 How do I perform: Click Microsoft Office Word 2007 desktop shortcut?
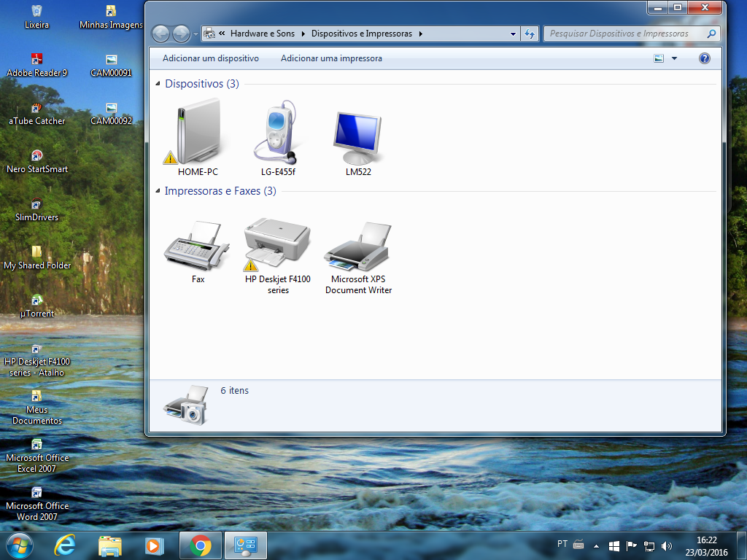(x=36, y=504)
